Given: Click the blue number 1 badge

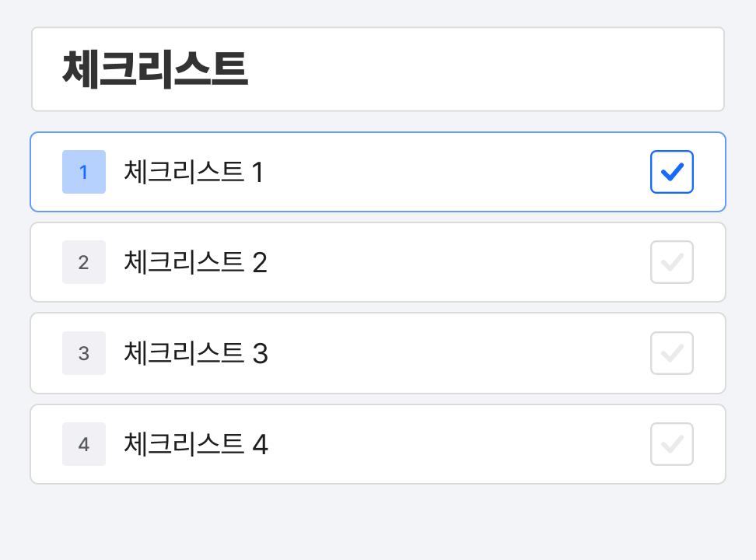Looking at the screenshot, I should point(84,172).
